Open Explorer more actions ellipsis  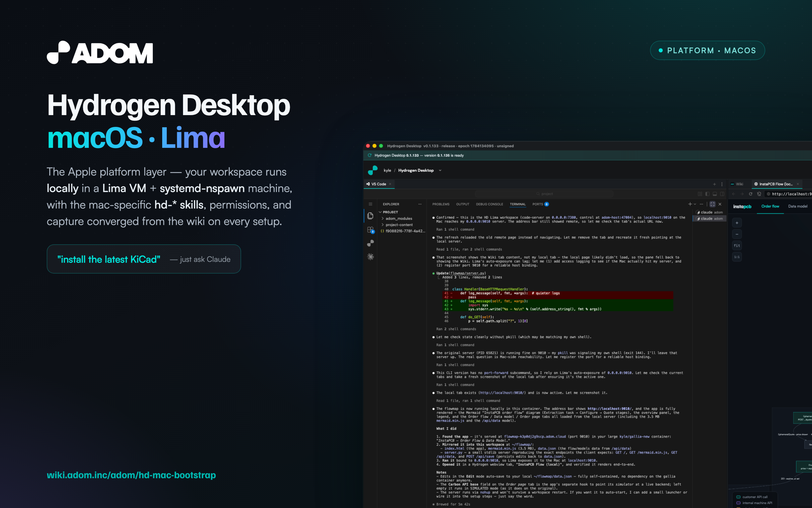point(420,204)
